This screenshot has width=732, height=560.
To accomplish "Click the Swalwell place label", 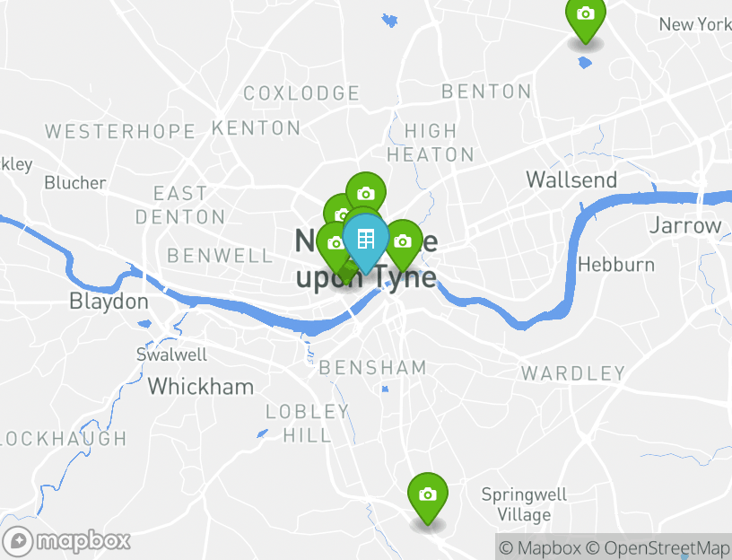I will [x=171, y=354].
